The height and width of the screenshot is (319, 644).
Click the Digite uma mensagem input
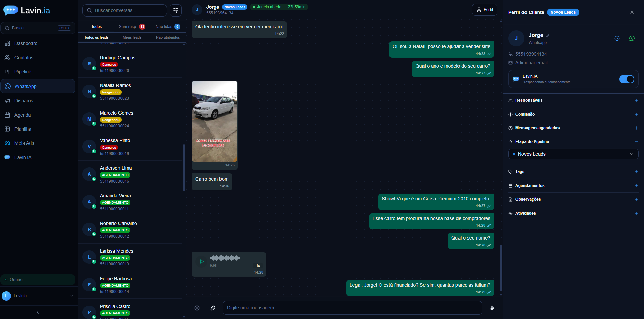[352, 308]
